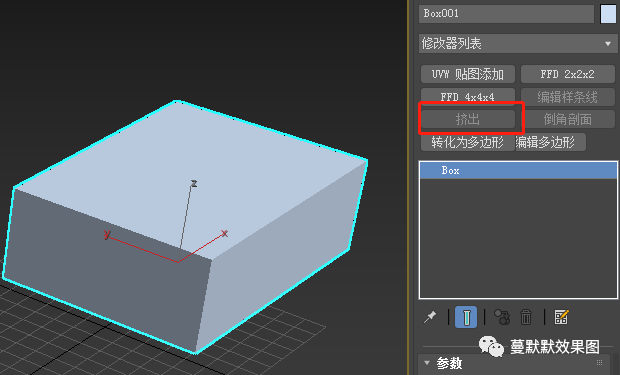Viewport: 620px width, 375px height.
Task: Click the 倒角剖面 button
Action: point(567,119)
